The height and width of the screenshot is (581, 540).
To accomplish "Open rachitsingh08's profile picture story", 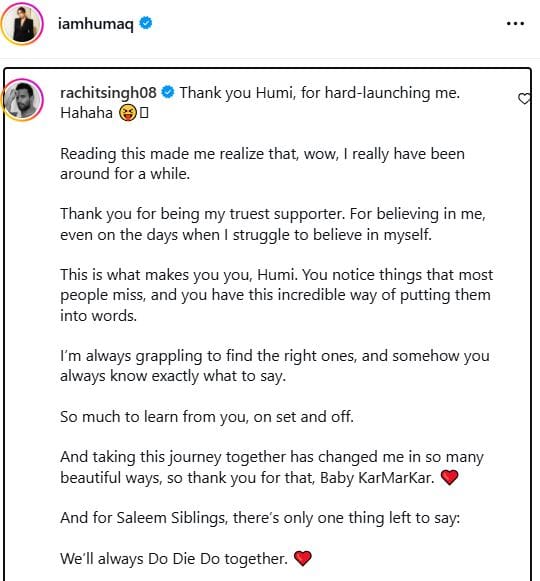I will tap(23, 100).
